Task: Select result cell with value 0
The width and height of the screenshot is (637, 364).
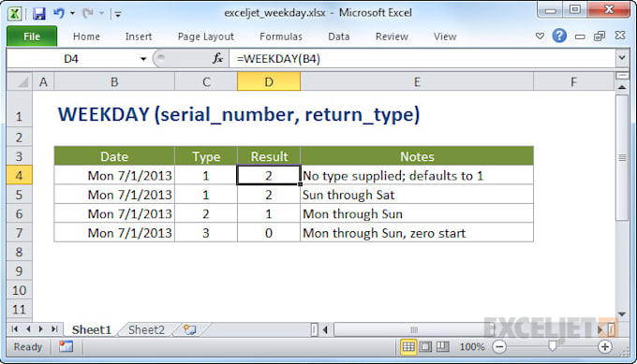Action: 269,233
